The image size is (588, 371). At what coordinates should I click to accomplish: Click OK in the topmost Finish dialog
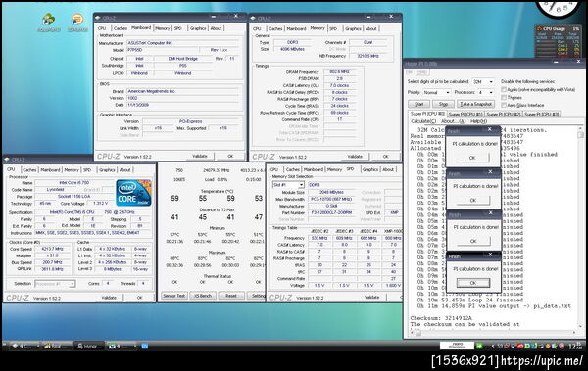(x=472, y=158)
